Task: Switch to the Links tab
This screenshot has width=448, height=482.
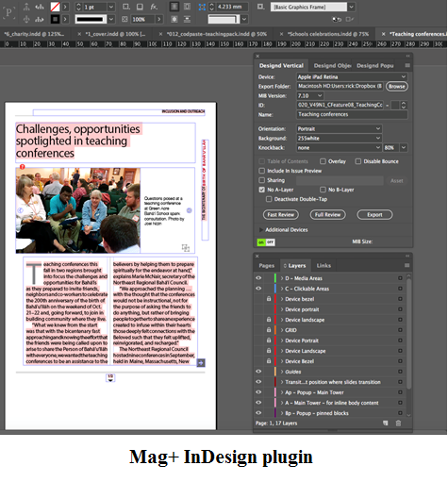Action: [x=324, y=266]
